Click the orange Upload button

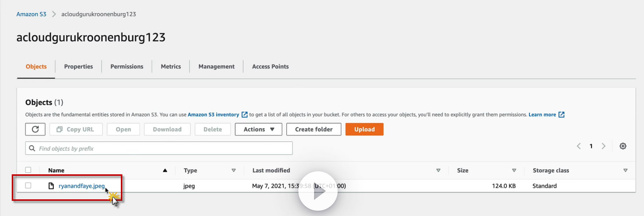pos(364,129)
